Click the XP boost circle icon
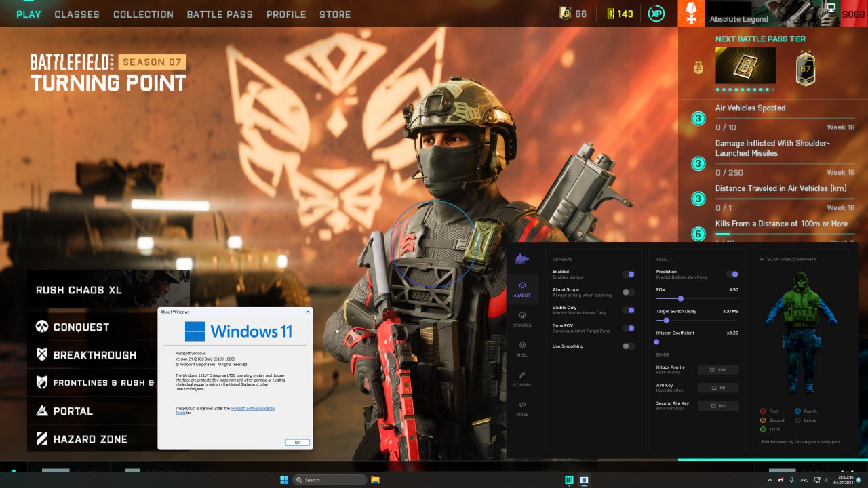The image size is (868, 488). [656, 14]
